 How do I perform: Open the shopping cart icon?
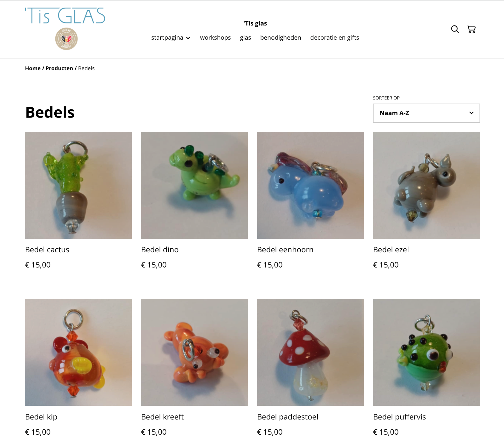click(471, 29)
